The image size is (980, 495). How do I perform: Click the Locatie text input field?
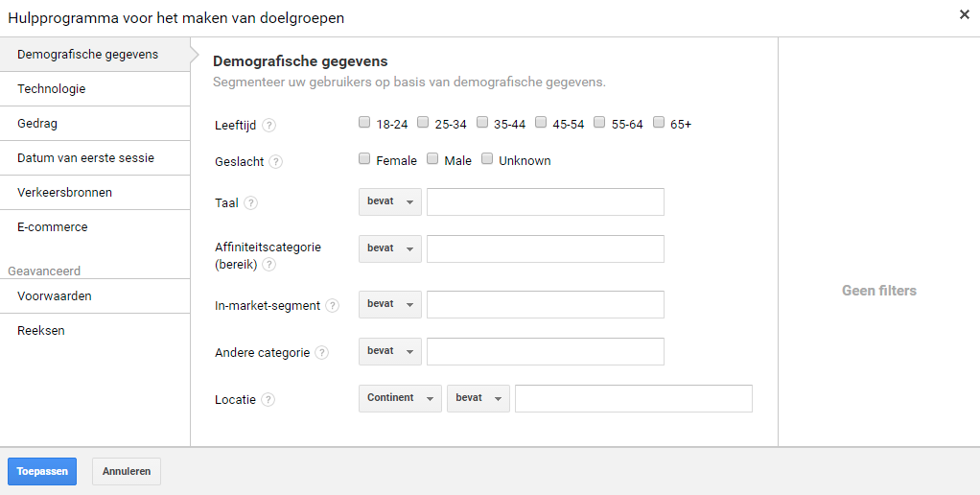(x=634, y=399)
